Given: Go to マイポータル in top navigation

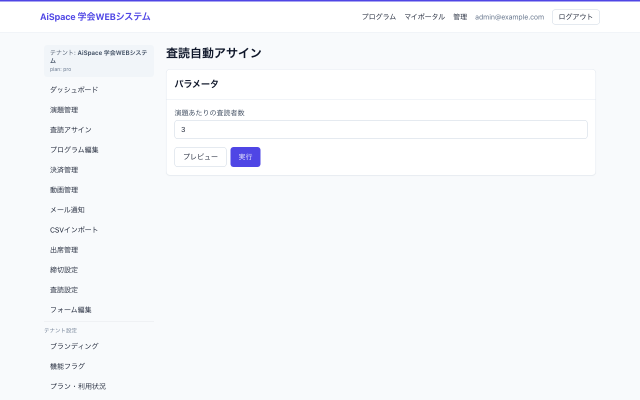Looking at the screenshot, I should 424,17.
